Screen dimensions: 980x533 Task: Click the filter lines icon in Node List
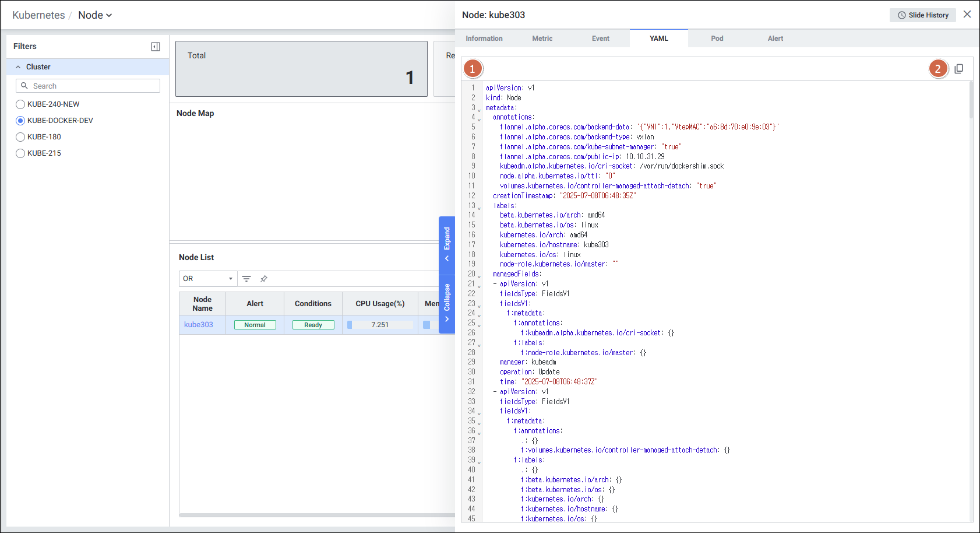point(246,279)
